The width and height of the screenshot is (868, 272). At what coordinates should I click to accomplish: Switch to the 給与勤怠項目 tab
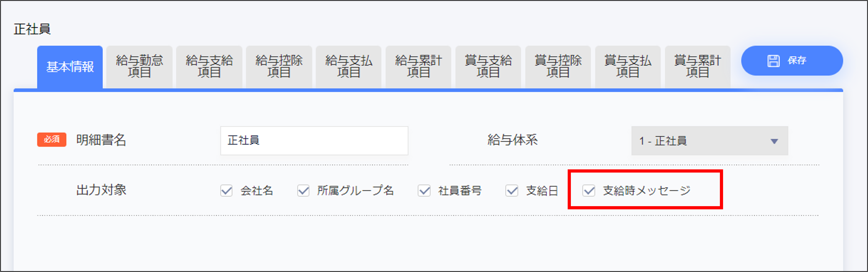tap(139, 66)
